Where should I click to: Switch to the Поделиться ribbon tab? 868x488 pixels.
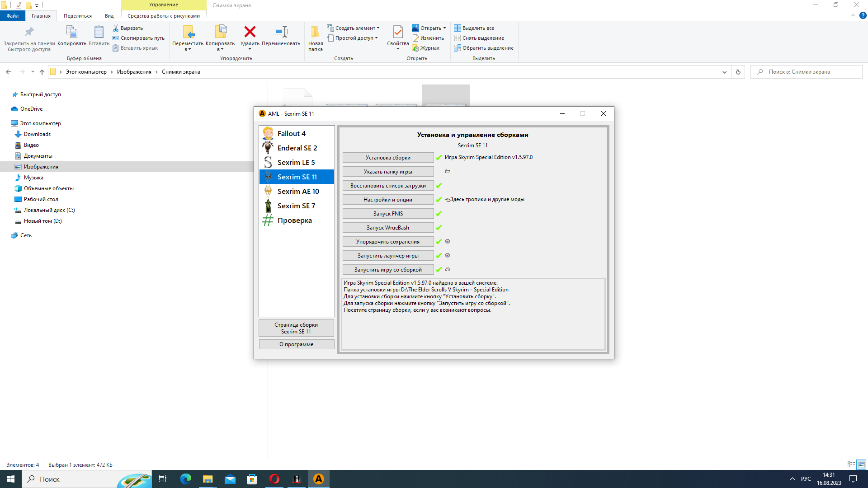77,16
